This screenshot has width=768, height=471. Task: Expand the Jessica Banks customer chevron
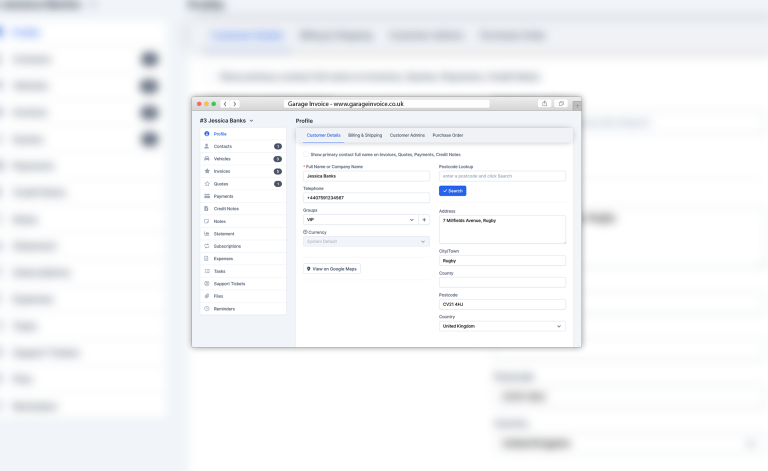pyautogui.click(x=252, y=121)
